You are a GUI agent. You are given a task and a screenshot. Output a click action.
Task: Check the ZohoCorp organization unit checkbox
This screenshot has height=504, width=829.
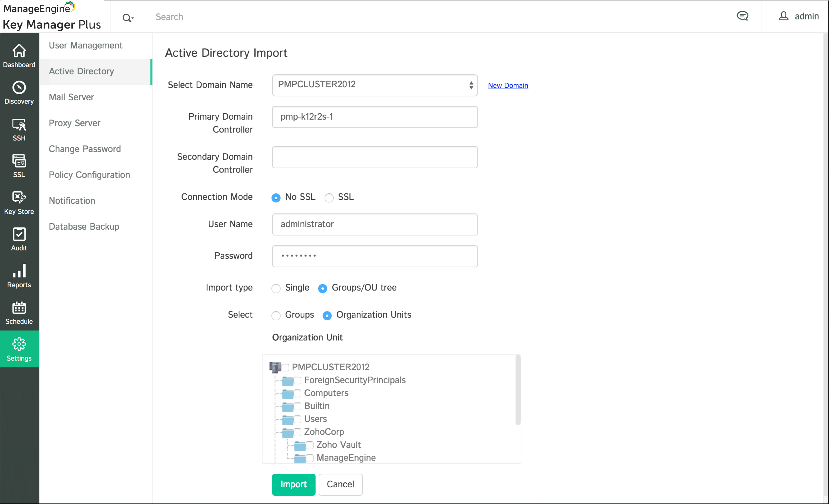tap(297, 432)
